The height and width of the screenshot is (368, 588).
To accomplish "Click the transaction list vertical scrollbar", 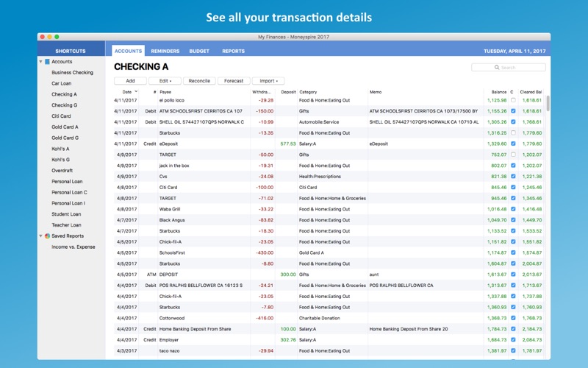I will [x=548, y=103].
